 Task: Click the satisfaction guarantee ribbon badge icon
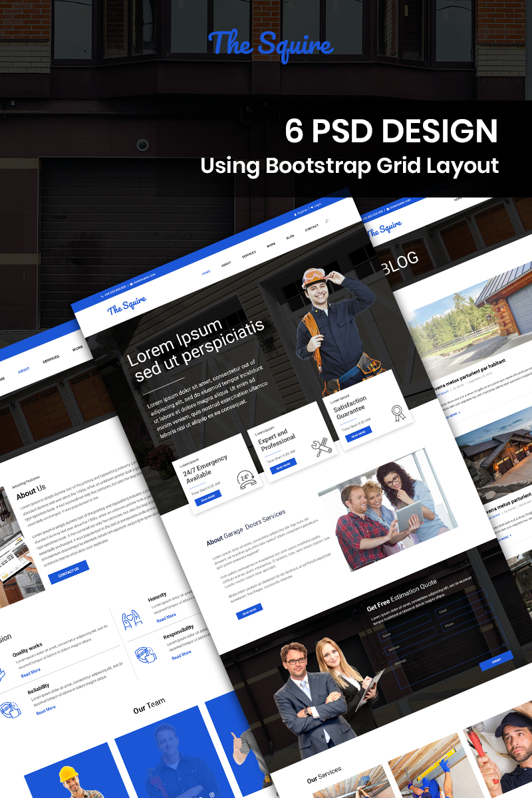point(397,413)
